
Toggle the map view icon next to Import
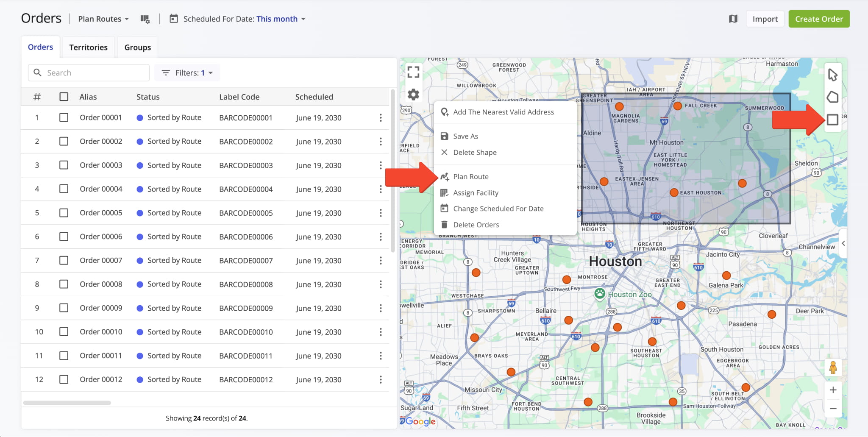733,19
